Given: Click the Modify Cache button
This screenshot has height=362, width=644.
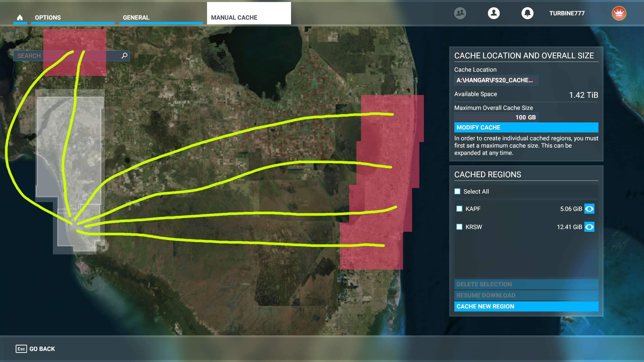Looking at the screenshot, I should pyautogui.click(x=526, y=127).
